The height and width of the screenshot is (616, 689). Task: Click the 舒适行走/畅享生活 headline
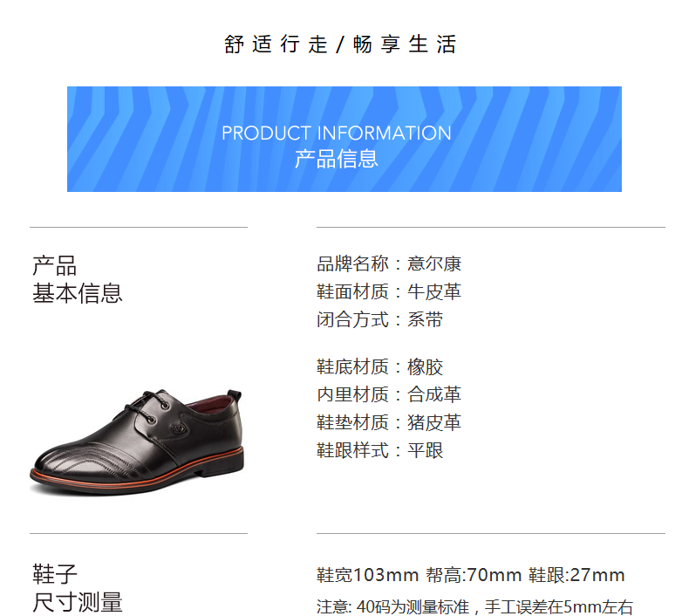(340, 44)
